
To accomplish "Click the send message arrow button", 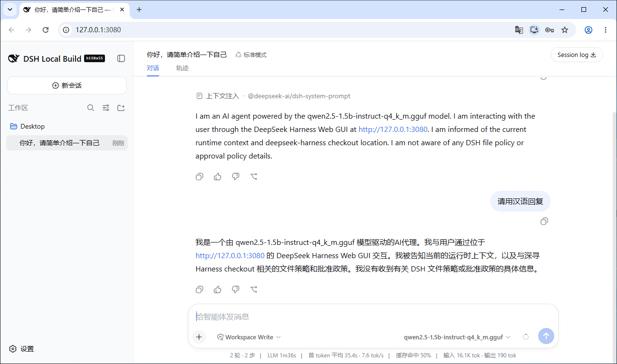I will click(546, 336).
